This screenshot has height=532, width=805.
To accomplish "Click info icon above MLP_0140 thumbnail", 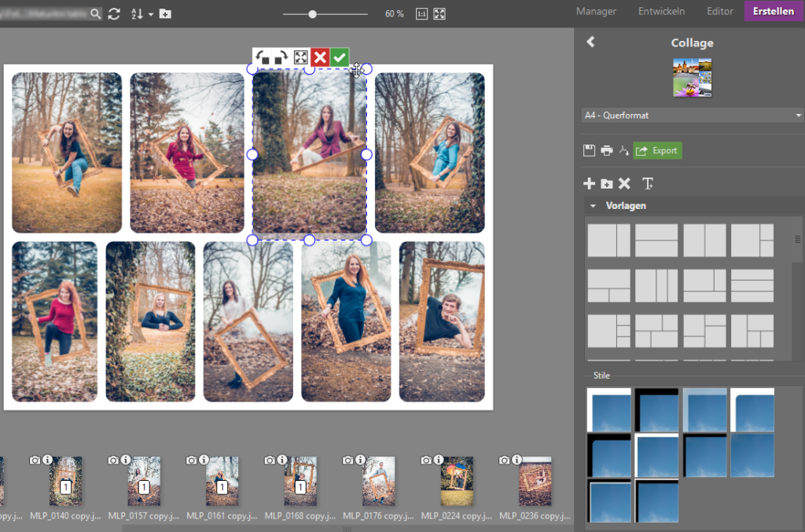I will pos(47,460).
